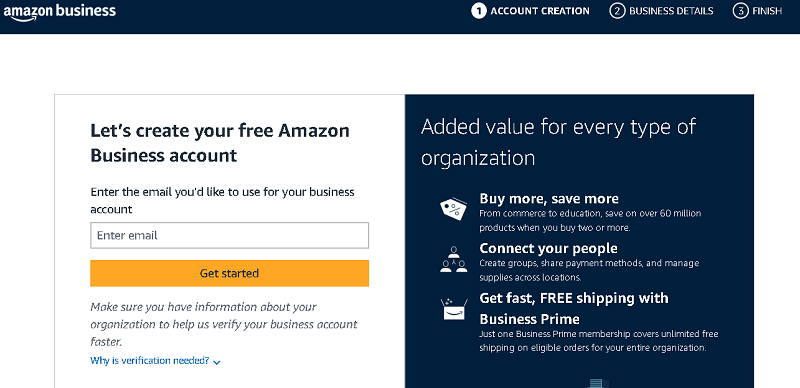Focus the Enter email field

pyautogui.click(x=230, y=235)
